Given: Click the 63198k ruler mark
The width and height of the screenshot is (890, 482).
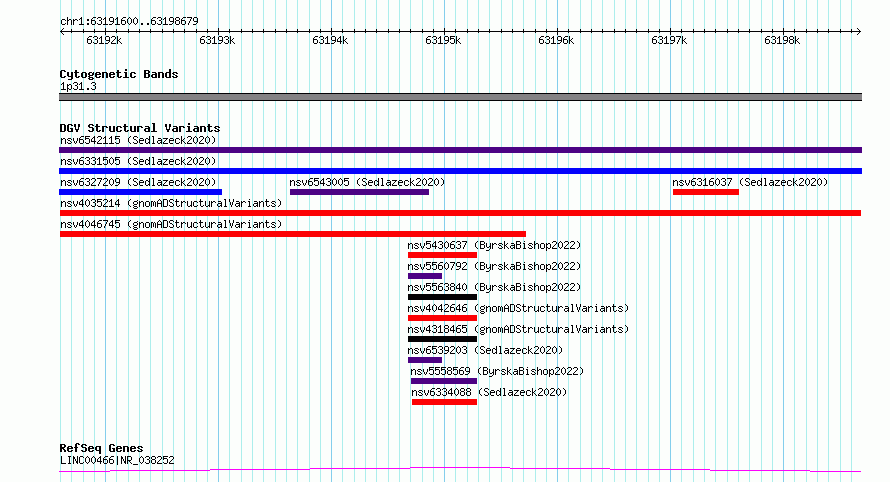Looking at the screenshot, I should coord(782,40).
